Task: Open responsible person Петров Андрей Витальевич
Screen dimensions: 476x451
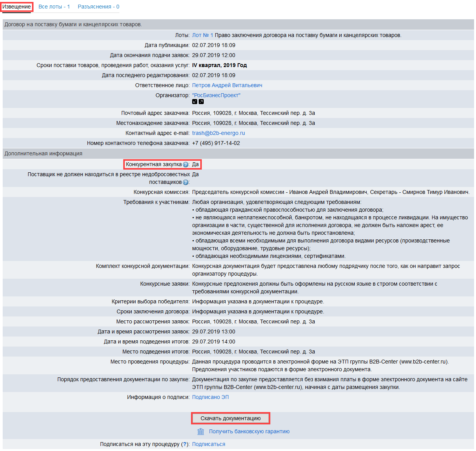Action: click(227, 85)
